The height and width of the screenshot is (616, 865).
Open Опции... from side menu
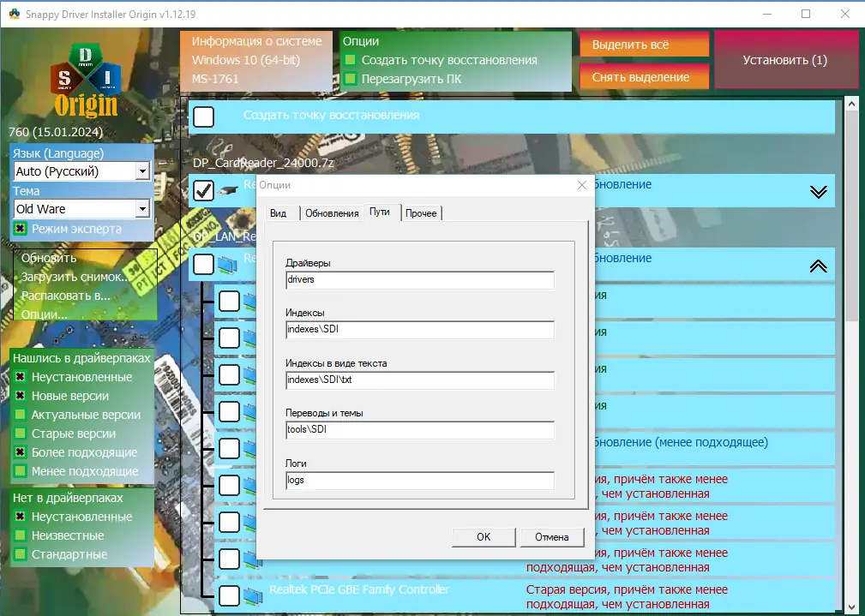(44, 314)
